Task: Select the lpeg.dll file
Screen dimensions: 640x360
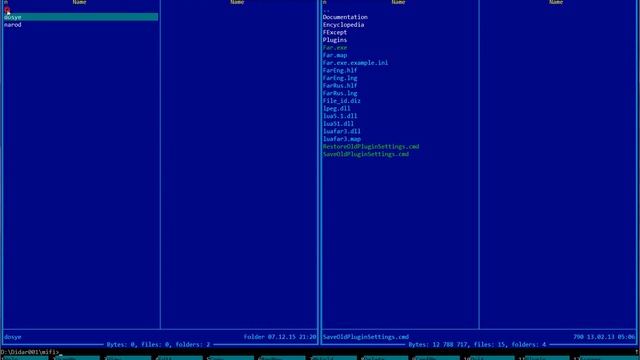Action: coord(336,109)
